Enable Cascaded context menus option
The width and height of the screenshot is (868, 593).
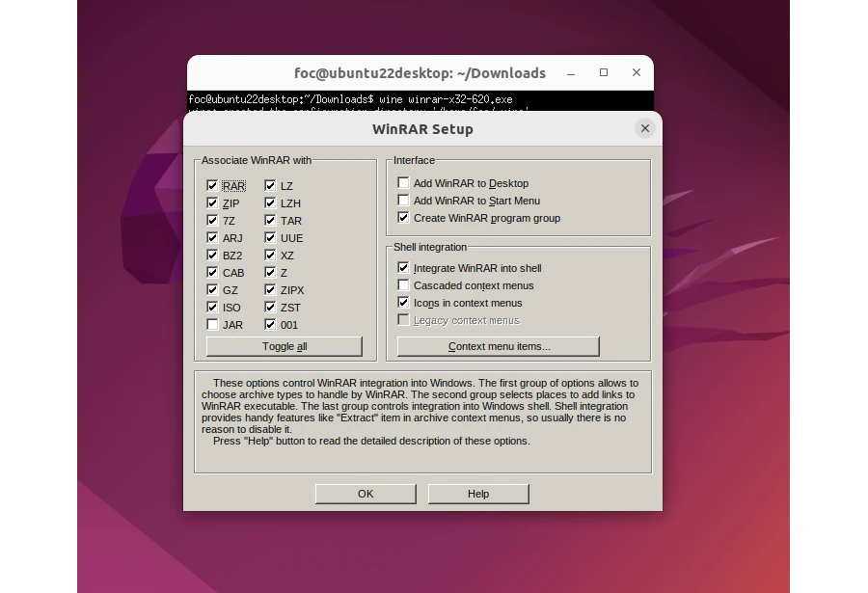pyautogui.click(x=403, y=285)
